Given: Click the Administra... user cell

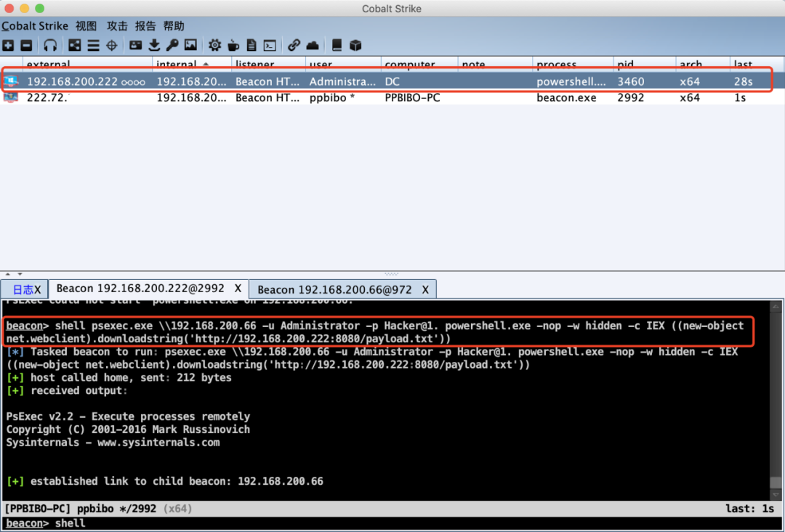Looking at the screenshot, I should [342, 81].
